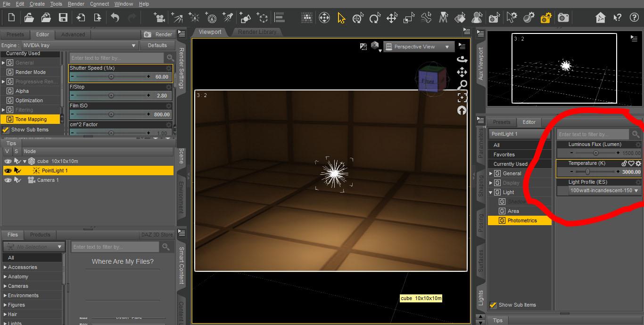Click the viewport zoom magnifier control

(462, 85)
